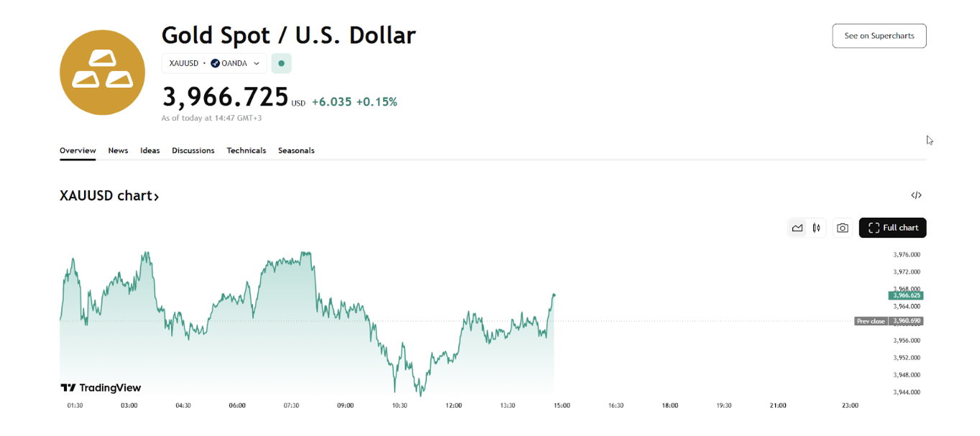Switch to the Technicals tab
Image resolution: width=980 pixels, height=436 pixels.
click(x=246, y=150)
